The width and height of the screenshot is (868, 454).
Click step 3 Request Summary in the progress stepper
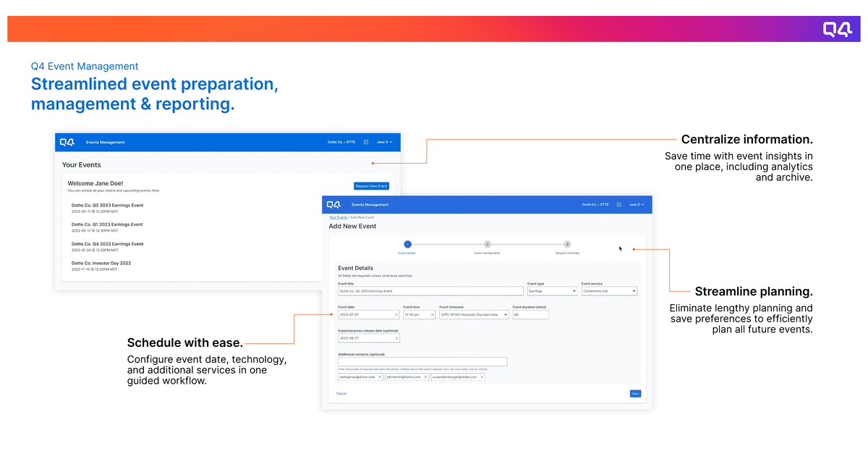pyautogui.click(x=566, y=244)
